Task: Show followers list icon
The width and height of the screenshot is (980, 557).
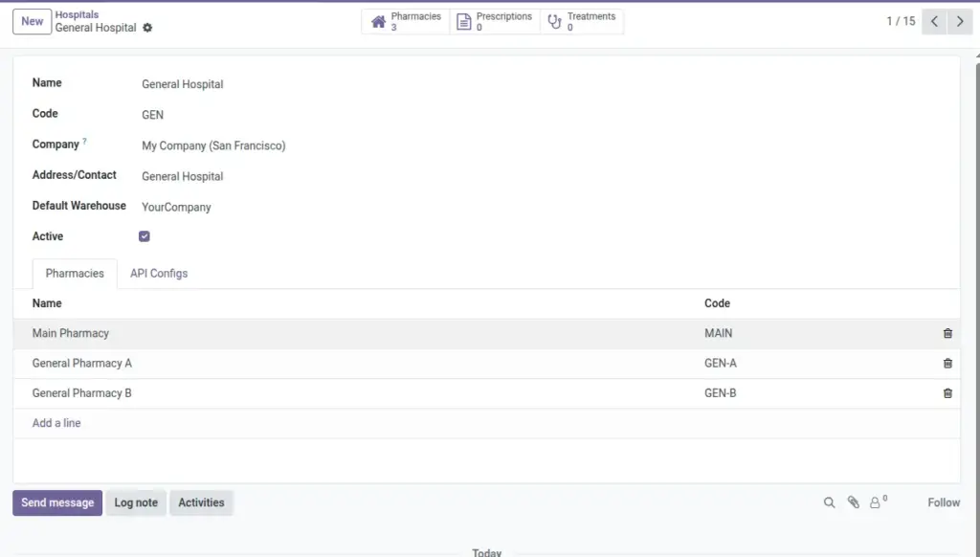Action: 878,502
